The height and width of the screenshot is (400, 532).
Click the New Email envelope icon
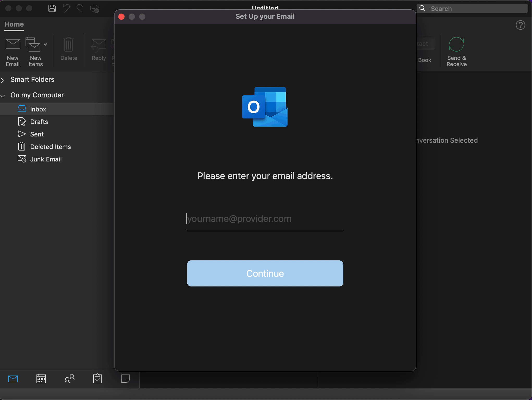(x=13, y=44)
